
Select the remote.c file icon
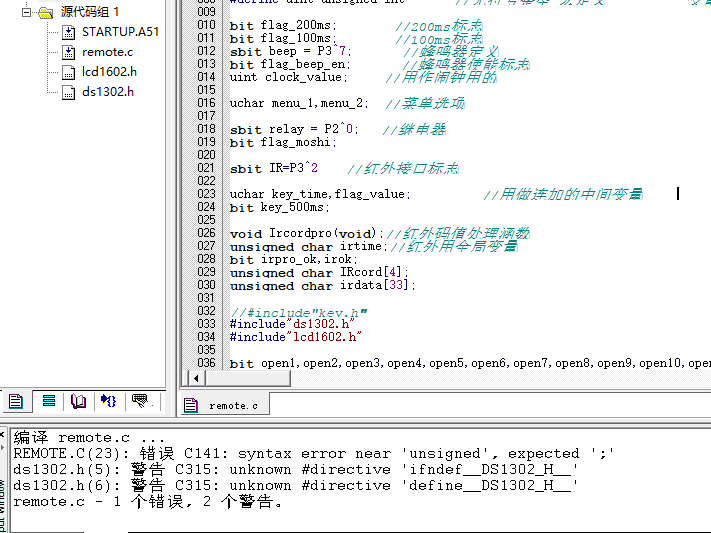pyautogui.click(x=68, y=52)
